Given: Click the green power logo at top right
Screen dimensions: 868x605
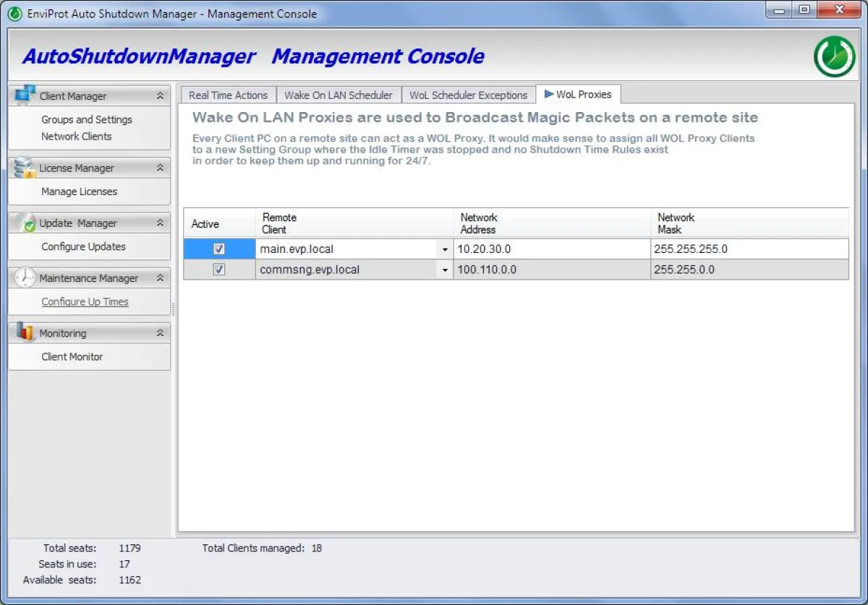Looking at the screenshot, I should [834, 54].
